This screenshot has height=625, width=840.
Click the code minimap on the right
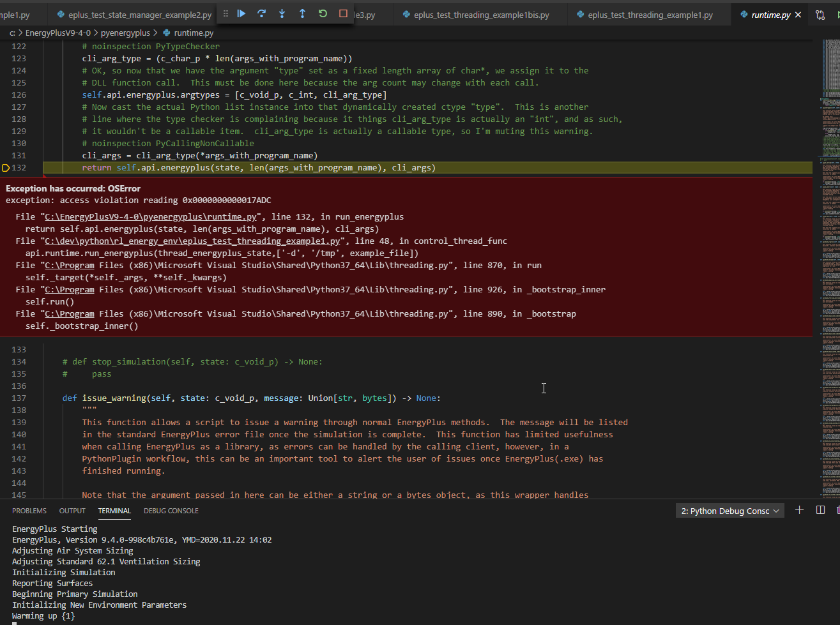pos(829,268)
